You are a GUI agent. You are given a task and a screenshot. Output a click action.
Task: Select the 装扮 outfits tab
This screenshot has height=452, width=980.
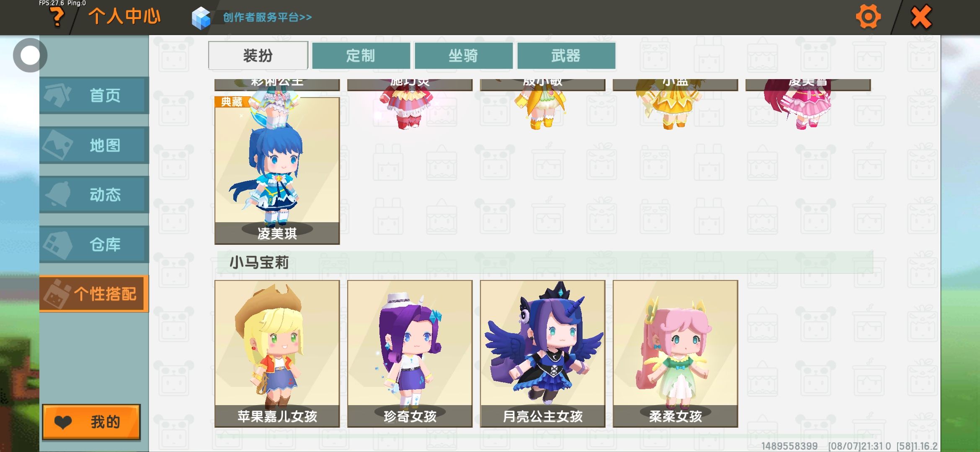pos(258,55)
